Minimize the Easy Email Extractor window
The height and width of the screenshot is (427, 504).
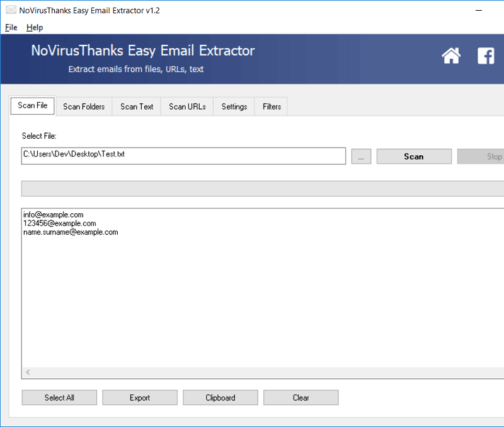click(x=479, y=10)
